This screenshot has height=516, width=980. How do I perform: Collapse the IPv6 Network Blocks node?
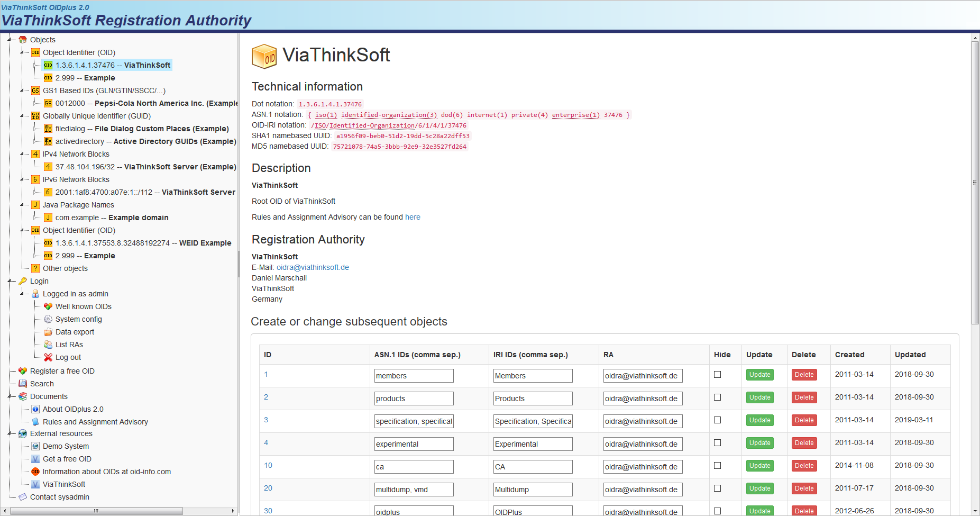pos(23,179)
